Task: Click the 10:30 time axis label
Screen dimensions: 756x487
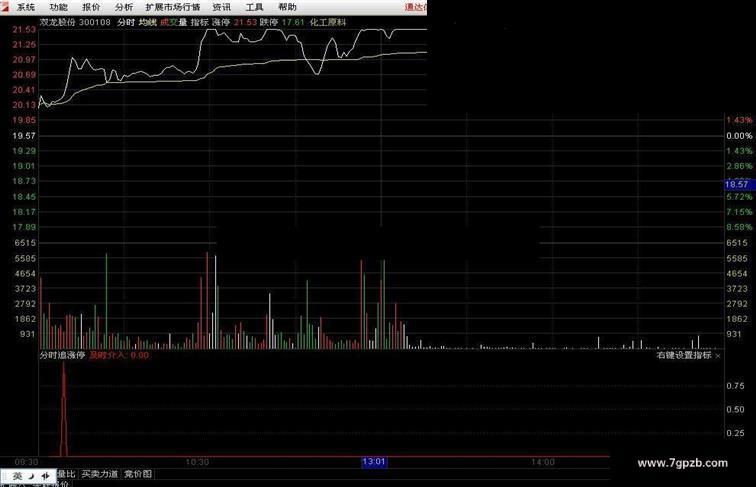Action: [197, 462]
